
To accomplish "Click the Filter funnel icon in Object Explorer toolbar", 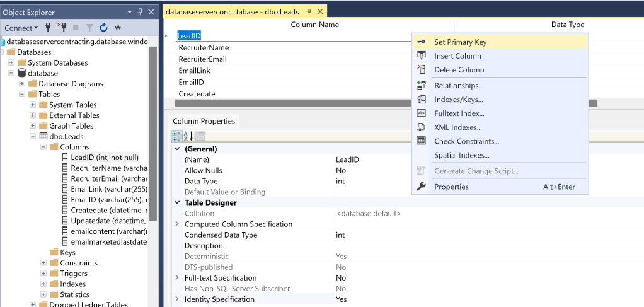I will click(89, 28).
